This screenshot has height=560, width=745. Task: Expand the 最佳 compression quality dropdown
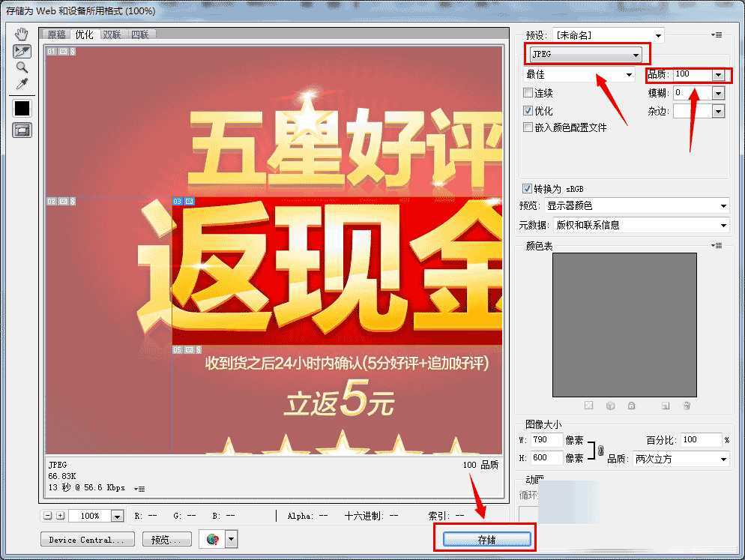pyautogui.click(x=579, y=74)
